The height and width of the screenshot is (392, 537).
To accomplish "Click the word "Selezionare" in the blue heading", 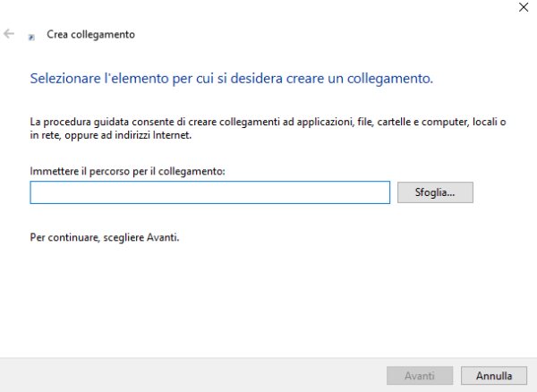I will tap(64, 79).
